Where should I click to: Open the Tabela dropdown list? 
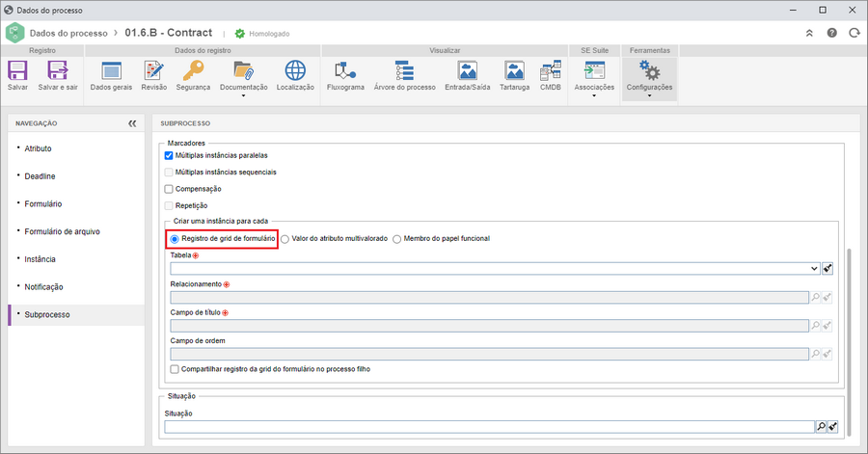[x=814, y=269]
